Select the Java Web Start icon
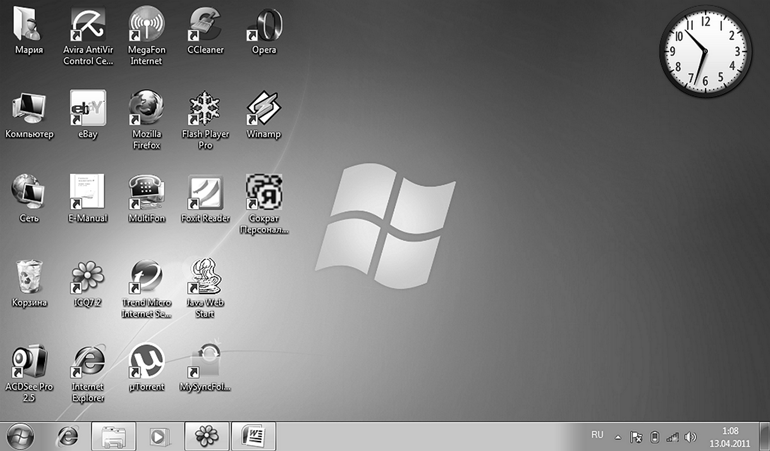The width and height of the screenshot is (770, 451). pos(205,276)
